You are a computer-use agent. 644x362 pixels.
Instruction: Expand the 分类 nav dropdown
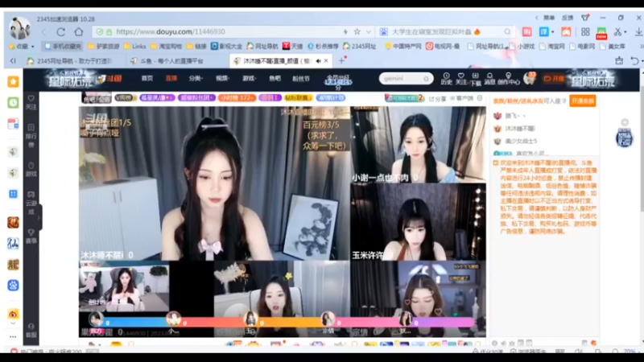pos(196,78)
